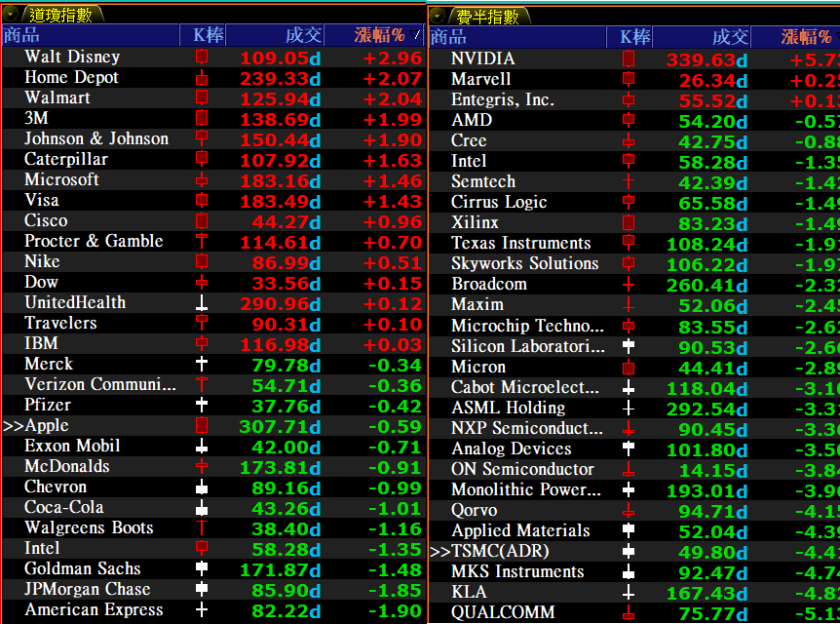This screenshot has width=840, height=624.
Task: Select the McDonalds stock name
Action: [67, 466]
